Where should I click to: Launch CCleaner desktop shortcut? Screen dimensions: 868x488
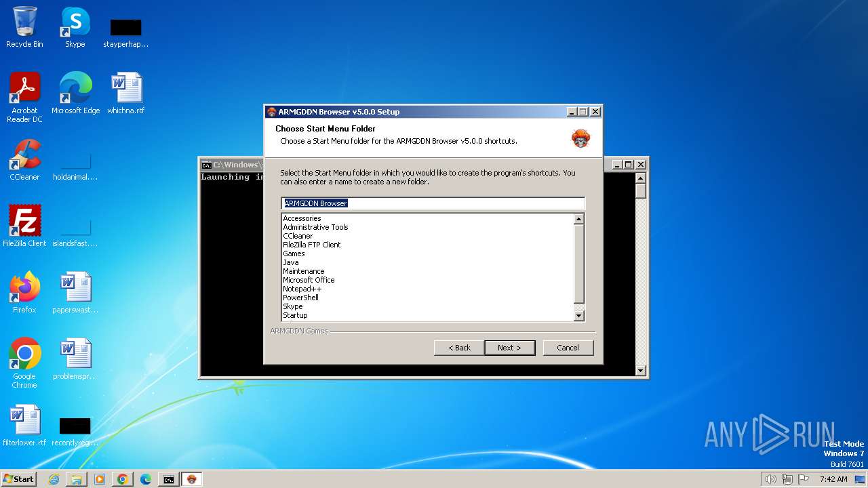click(x=24, y=159)
